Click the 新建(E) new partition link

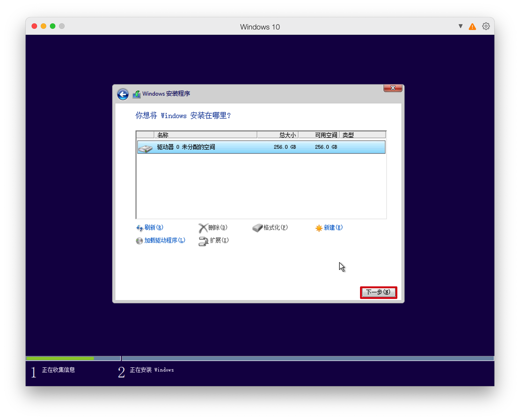pyautogui.click(x=333, y=227)
